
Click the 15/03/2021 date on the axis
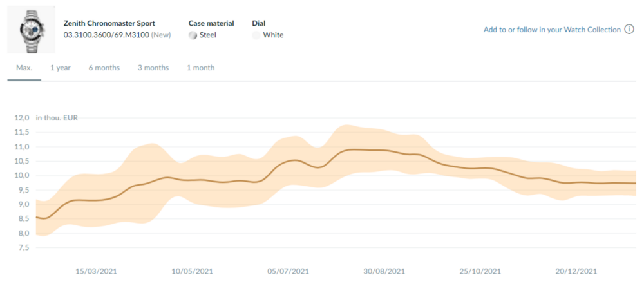click(x=97, y=271)
